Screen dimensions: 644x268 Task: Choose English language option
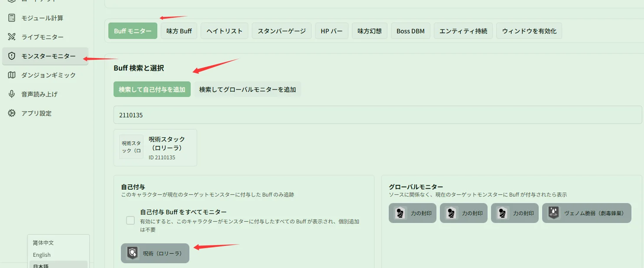58,255
